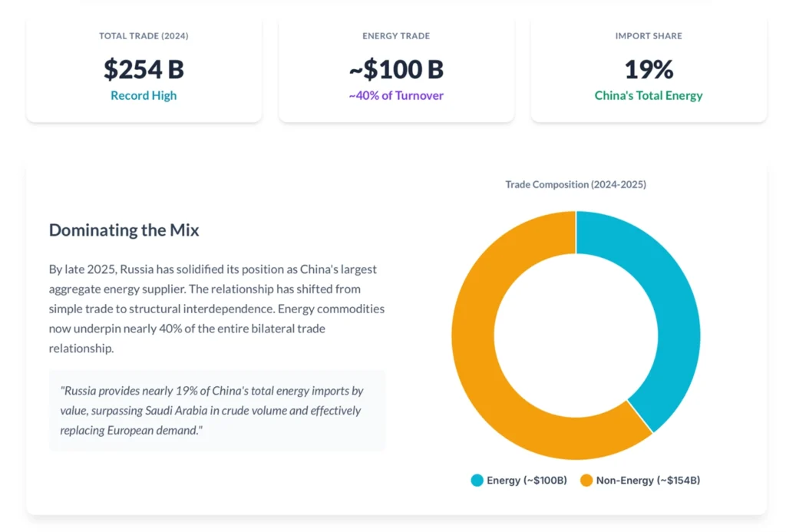Click the orange Non-Energy legend color dot
The height and width of the screenshot is (532, 786).
586,481
